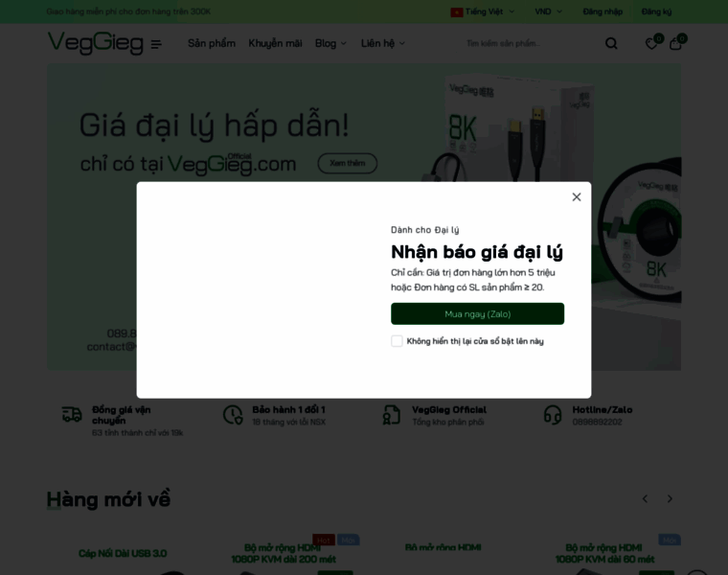Click the Hotline number 0898892202 text
This screenshot has width=728, height=575.
pyautogui.click(x=597, y=422)
